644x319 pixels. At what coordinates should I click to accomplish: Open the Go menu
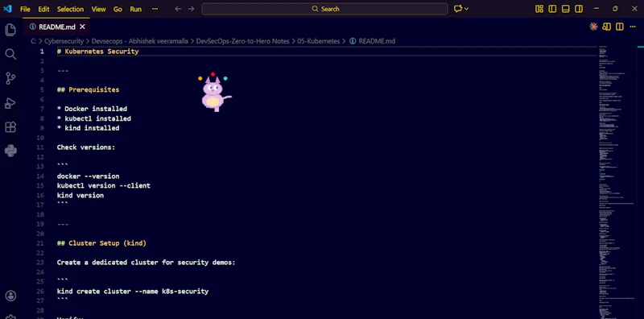pyautogui.click(x=118, y=9)
